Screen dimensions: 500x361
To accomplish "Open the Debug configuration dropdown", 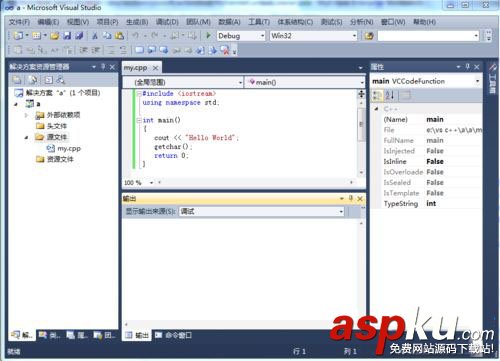I will pos(262,36).
